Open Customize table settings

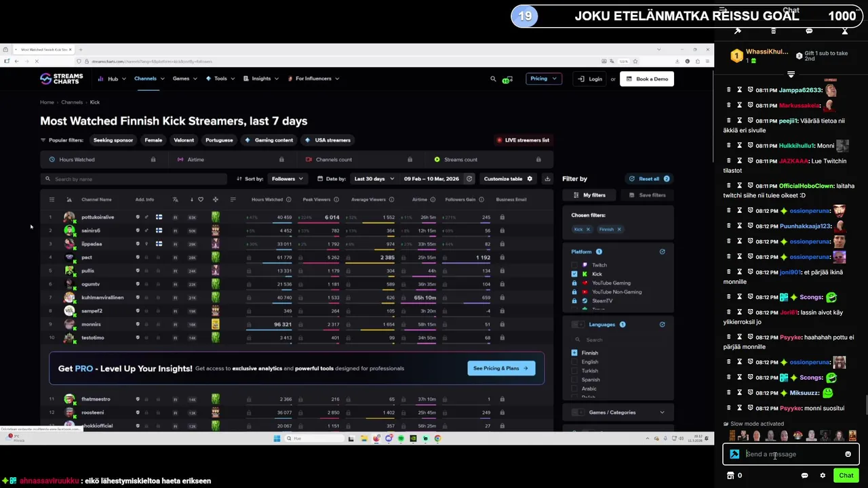(x=508, y=179)
